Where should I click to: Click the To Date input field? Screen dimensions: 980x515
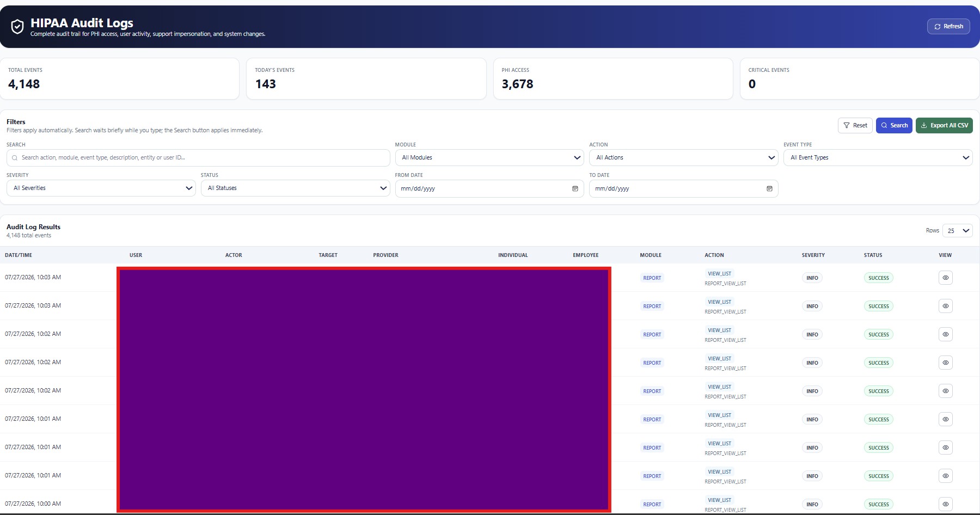[683, 188]
